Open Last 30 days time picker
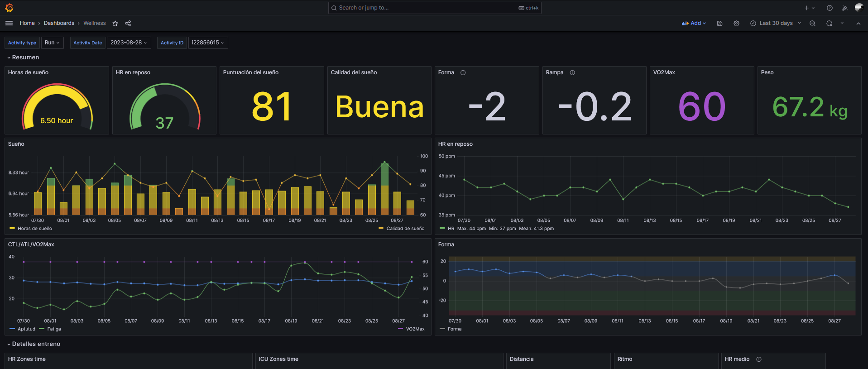868x369 pixels. point(776,23)
